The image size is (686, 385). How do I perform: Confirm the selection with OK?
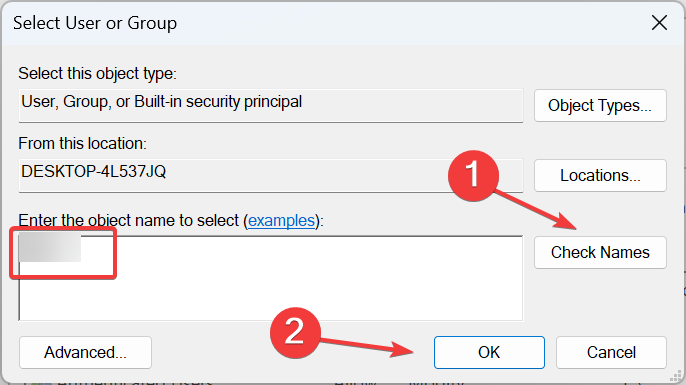tap(489, 352)
